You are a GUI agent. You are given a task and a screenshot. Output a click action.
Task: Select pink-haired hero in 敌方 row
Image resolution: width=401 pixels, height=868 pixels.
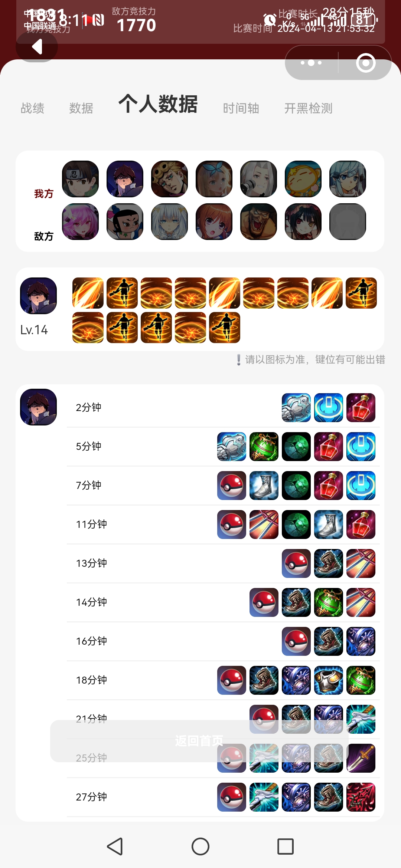(81, 221)
